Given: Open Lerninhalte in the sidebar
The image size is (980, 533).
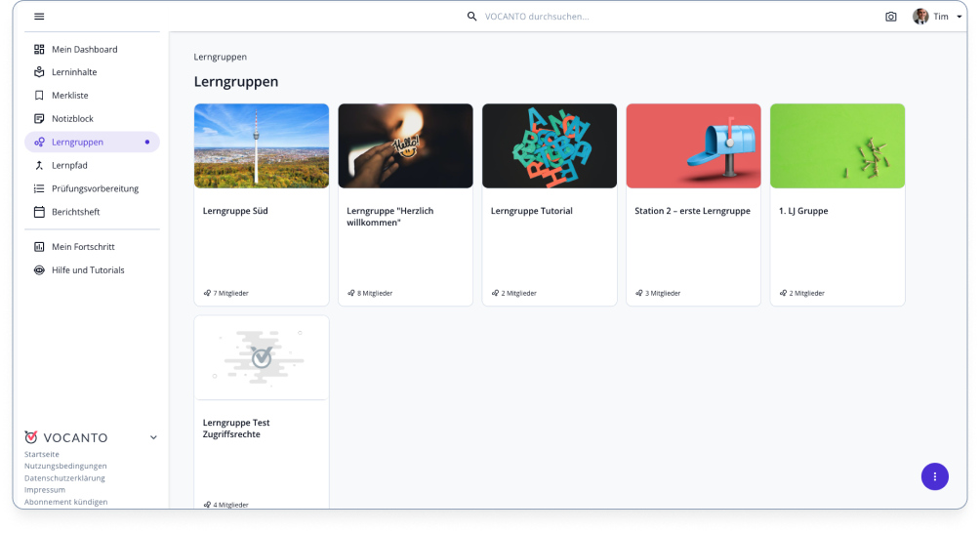Looking at the screenshot, I should tap(74, 72).
